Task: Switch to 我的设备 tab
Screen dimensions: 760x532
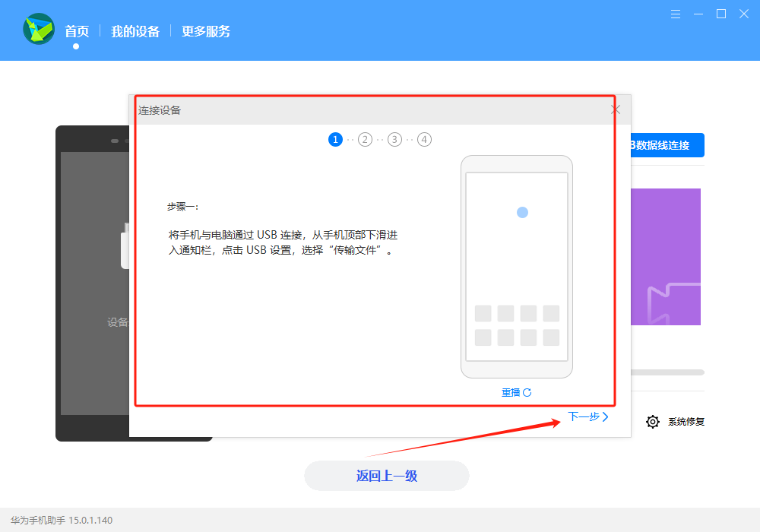Action: 135,31
